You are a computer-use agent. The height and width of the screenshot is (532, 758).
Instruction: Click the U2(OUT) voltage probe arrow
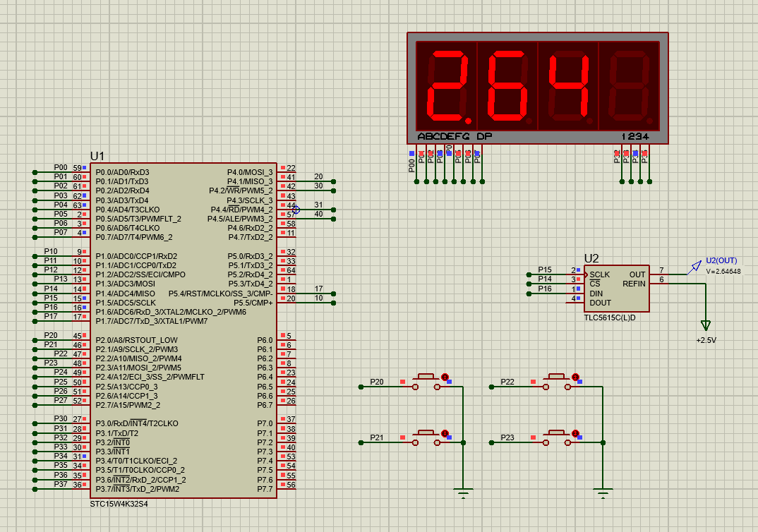(x=694, y=267)
